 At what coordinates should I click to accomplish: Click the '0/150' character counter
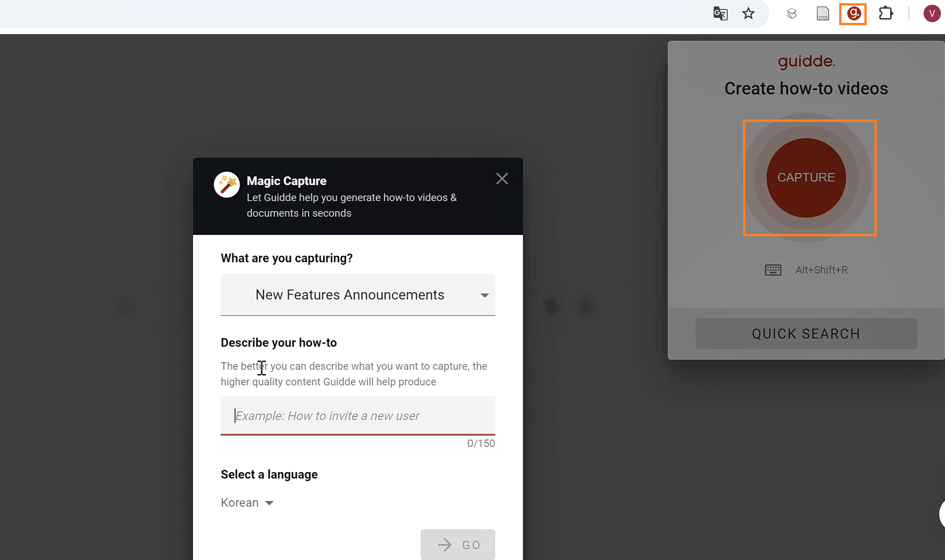pyautogui.click(x=481, y=443)
